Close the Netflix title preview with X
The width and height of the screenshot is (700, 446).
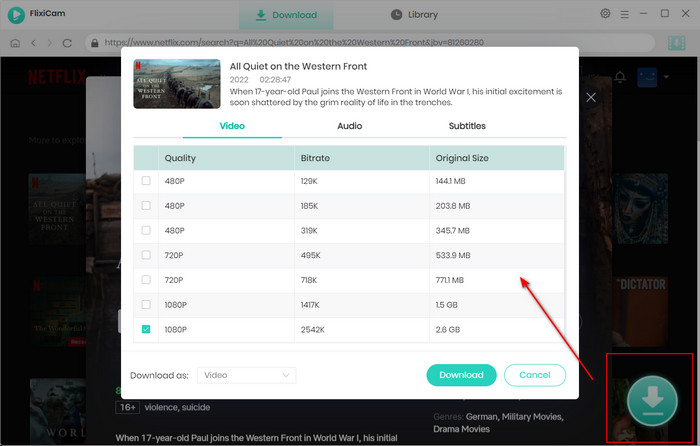pyautogui.click(x=591, y=97)
